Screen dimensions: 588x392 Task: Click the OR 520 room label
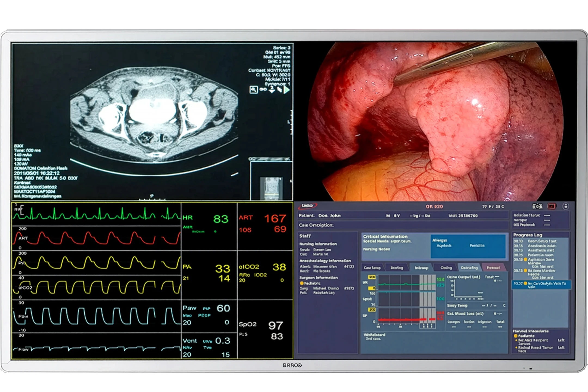pyautogui.click(x=434, y=207)
